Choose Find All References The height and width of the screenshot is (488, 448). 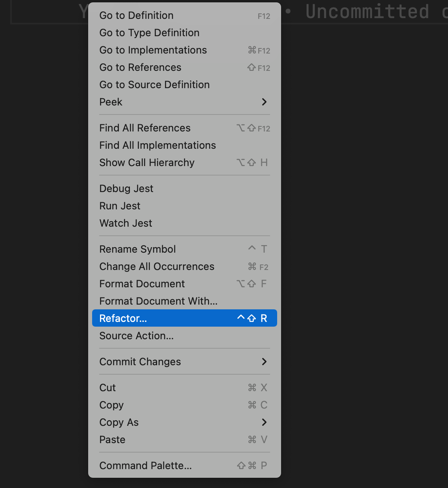[145, 128]
